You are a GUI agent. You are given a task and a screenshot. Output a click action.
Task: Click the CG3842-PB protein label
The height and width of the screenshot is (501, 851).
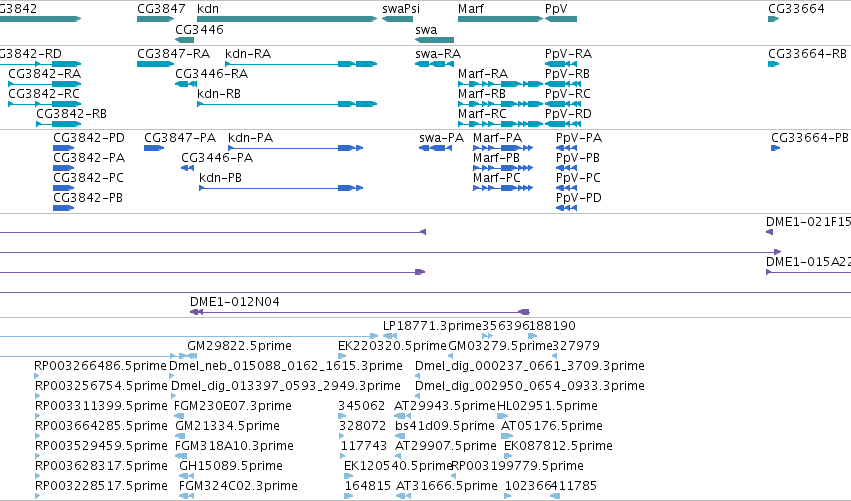click(x=88, y=198)
